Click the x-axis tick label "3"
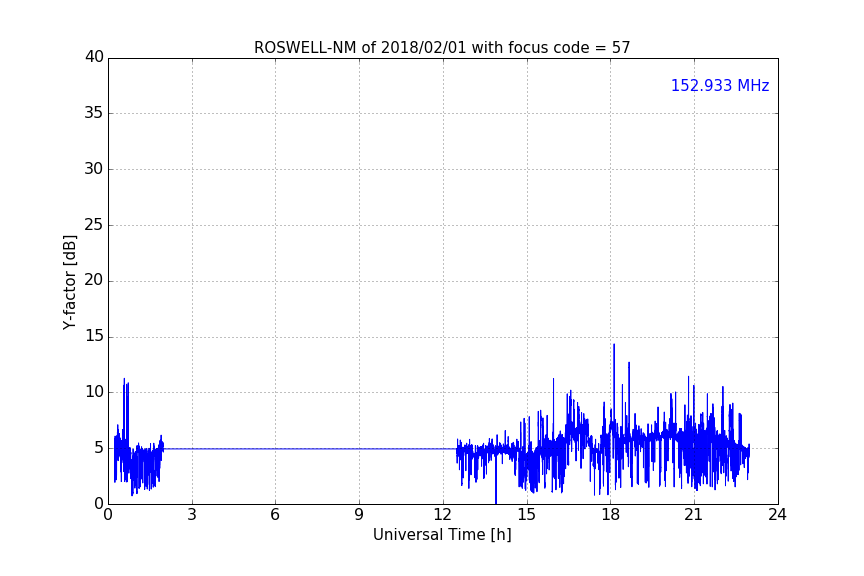The width and height of the screenshot is (864, 576). click(x=192, y=515)
